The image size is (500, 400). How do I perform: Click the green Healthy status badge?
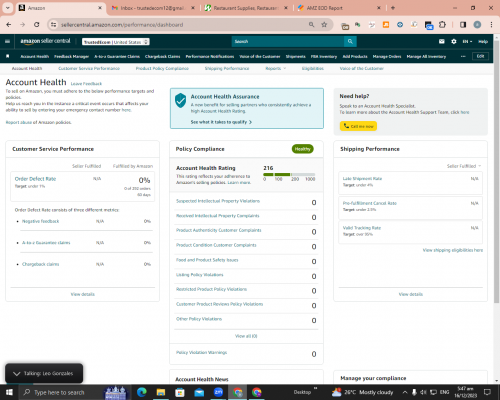303,149
